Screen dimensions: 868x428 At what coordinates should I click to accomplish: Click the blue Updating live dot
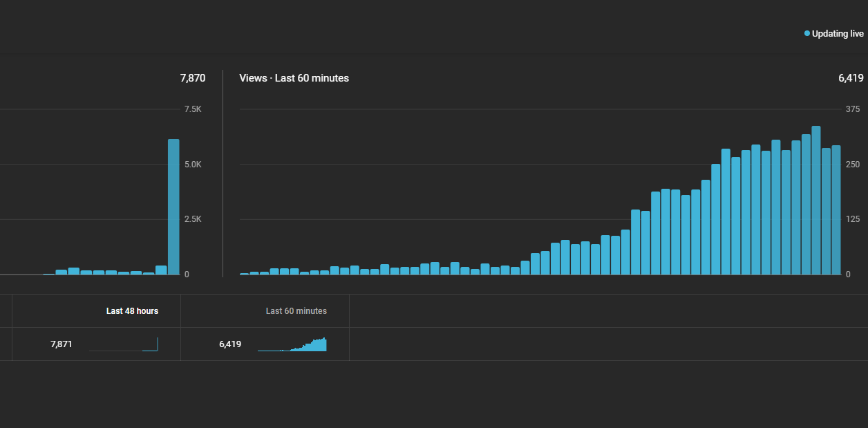(x=807, y=33)
